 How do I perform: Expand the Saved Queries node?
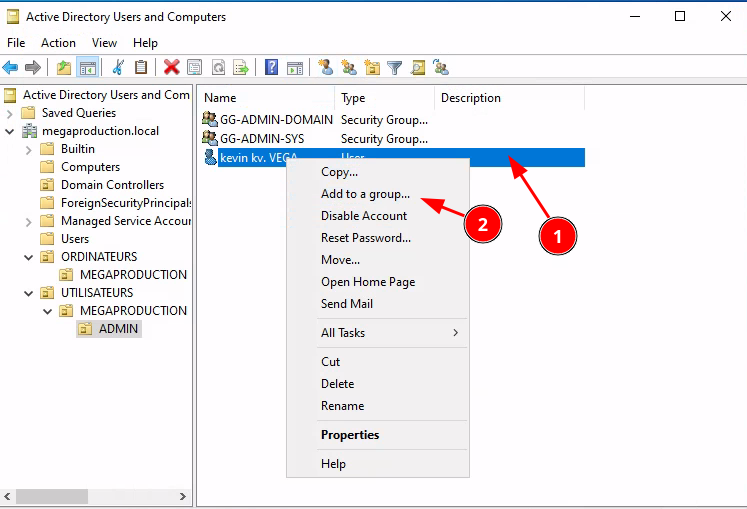click(9, 113)
